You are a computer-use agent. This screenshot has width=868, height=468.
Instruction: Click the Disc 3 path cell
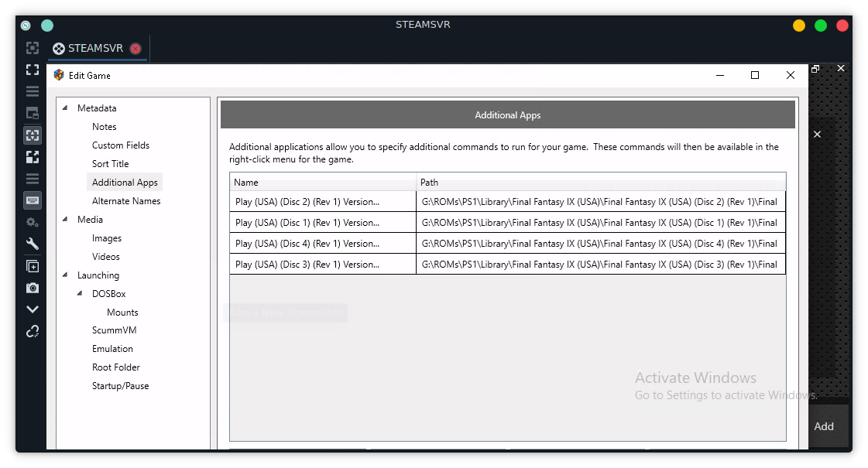pos(601,265)
